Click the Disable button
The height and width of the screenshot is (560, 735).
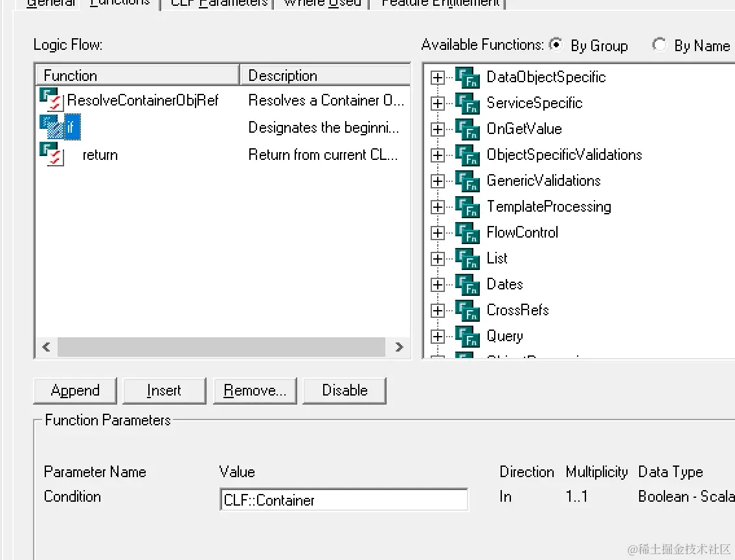pos(345,390)
